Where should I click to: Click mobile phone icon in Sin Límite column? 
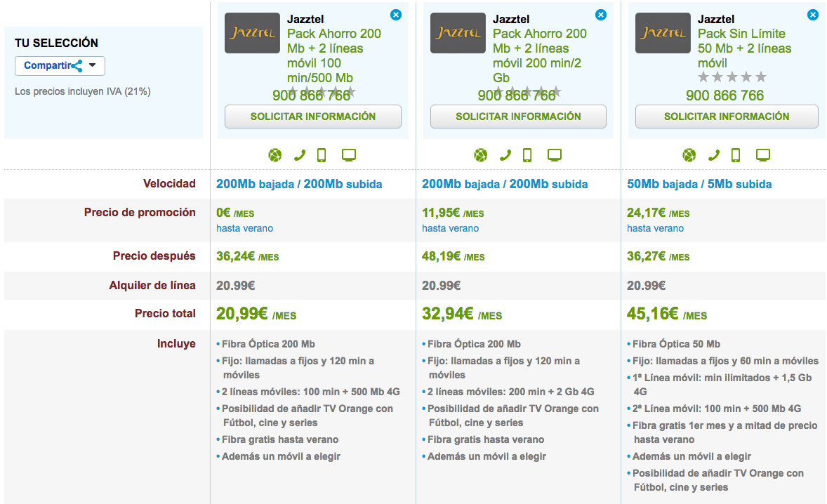pyautogui.click(x=736, y=155)
